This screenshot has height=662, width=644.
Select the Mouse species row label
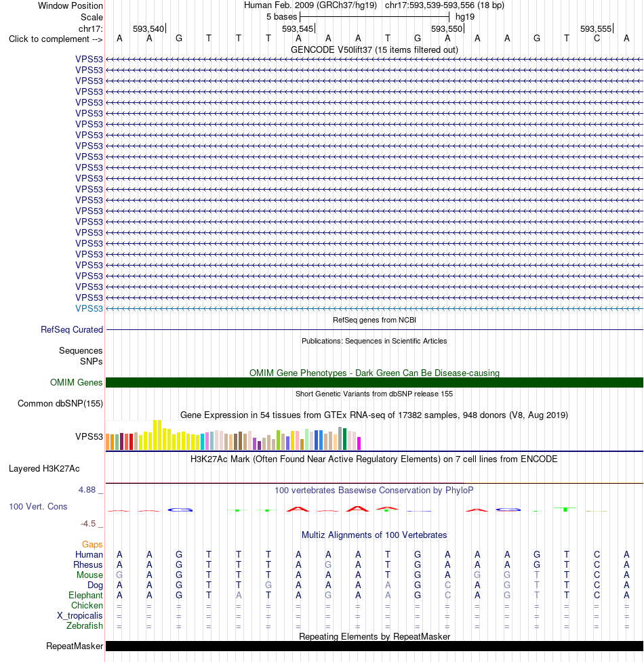(x=89, y=575)
